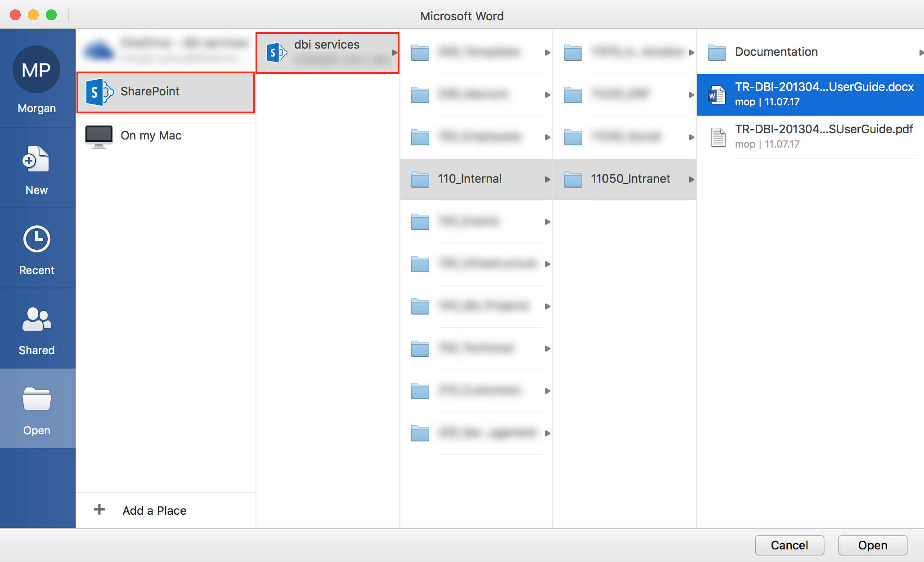Click the first blurred folder icon in the third column
Image resolution: width=924 pixels, height=562 pixels.
pos(420,52)
